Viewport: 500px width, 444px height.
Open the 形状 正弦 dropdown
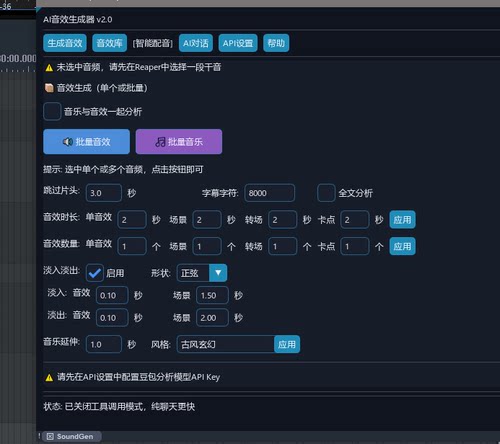point(202,273)
